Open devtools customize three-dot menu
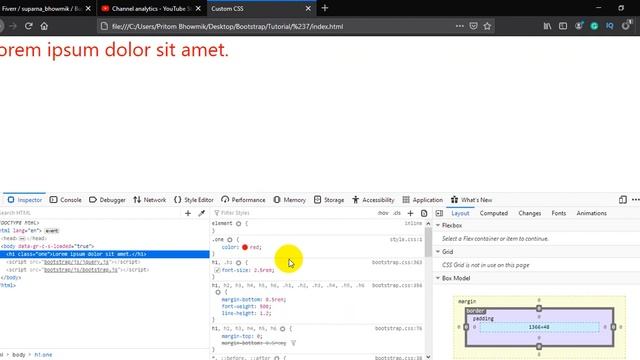 click(x=636, y=200)
